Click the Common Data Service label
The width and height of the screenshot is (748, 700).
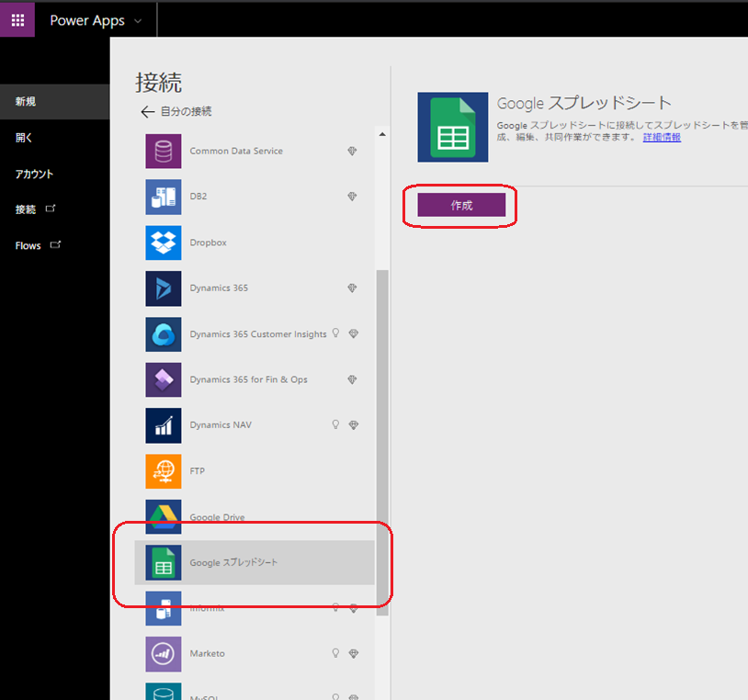(x=236, y=151)
